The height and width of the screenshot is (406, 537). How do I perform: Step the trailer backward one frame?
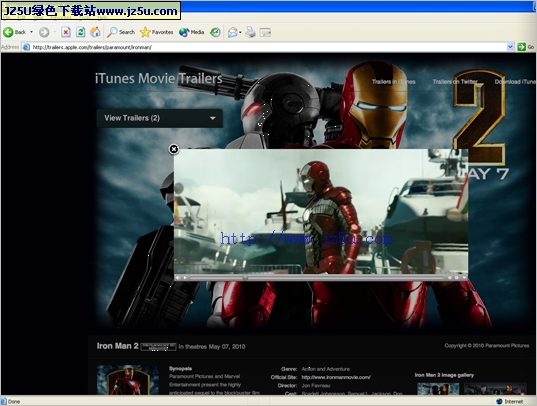(x=450, y=278)
